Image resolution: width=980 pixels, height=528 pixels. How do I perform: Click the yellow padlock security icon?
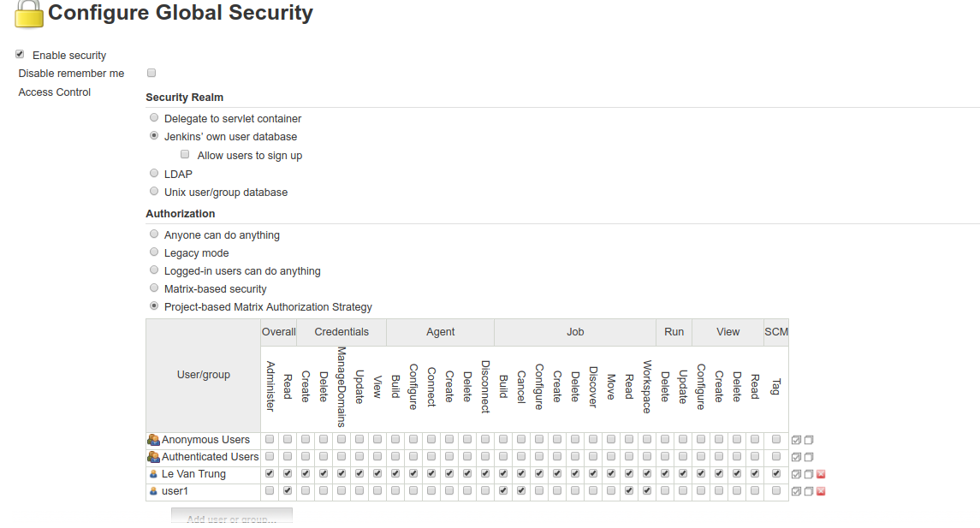click(x=29, y=14)
